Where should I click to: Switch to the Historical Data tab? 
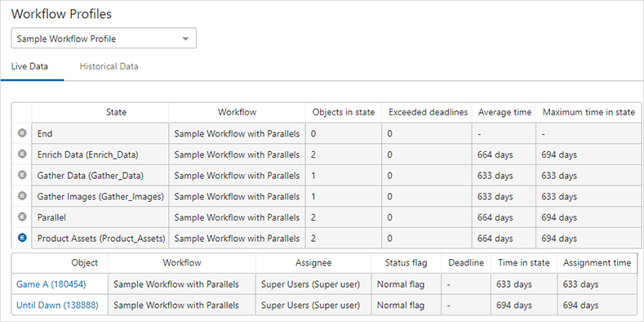point(109,66)
